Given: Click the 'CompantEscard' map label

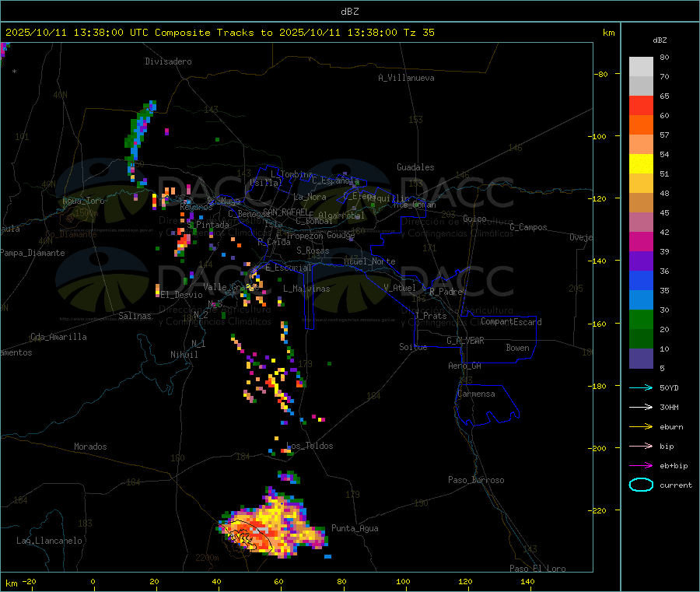Looking at the screenshot, I should (511, 321).
